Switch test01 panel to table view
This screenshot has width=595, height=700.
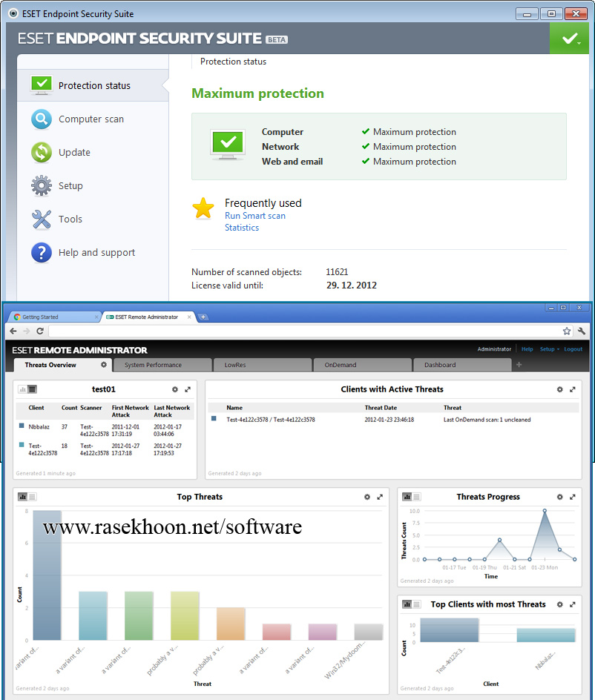(32, 389)
